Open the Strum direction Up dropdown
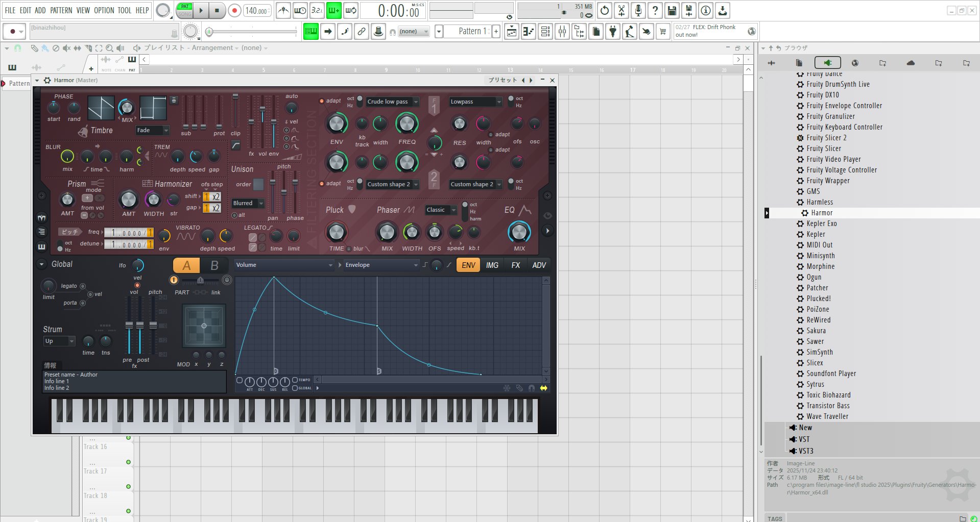Image resolution: width=980 pixels, height=522 pixels. (59, 341)
